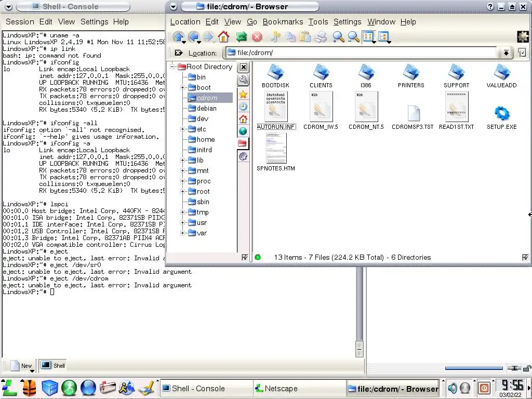The height and width of the screenshot is (399, 532).
Task: Open the Lindows L start menu
Action: click(9, 388)
